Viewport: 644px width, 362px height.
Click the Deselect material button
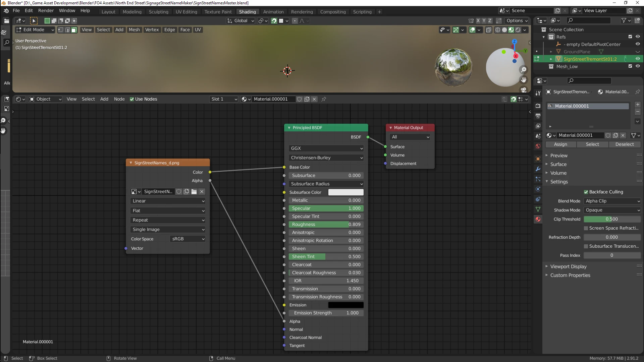pyautogui.click(x=625, y=144)
